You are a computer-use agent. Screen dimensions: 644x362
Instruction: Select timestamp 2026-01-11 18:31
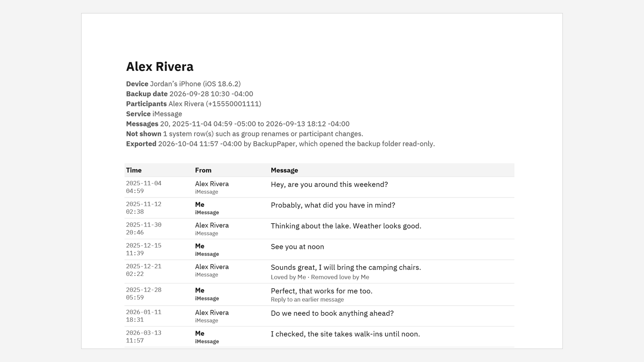point(144,316)
